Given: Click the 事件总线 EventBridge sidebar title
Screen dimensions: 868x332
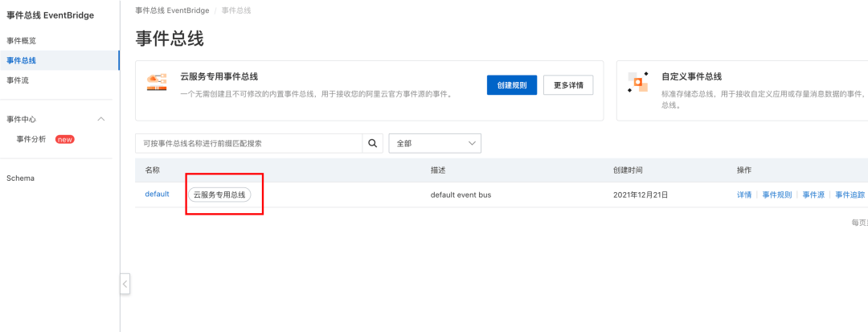Looking at the screenshot, I should point(51,15).
